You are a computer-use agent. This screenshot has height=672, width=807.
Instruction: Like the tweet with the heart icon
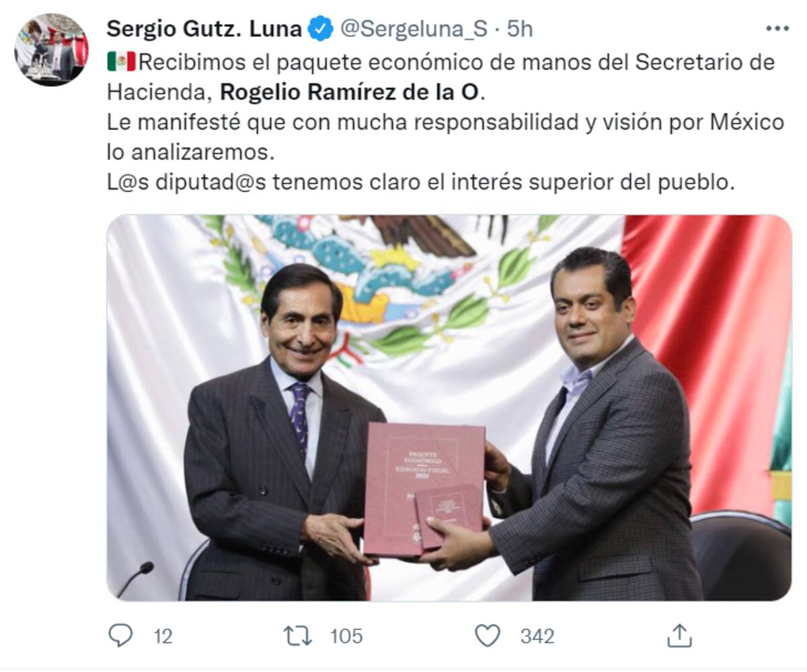click(488, 635)
